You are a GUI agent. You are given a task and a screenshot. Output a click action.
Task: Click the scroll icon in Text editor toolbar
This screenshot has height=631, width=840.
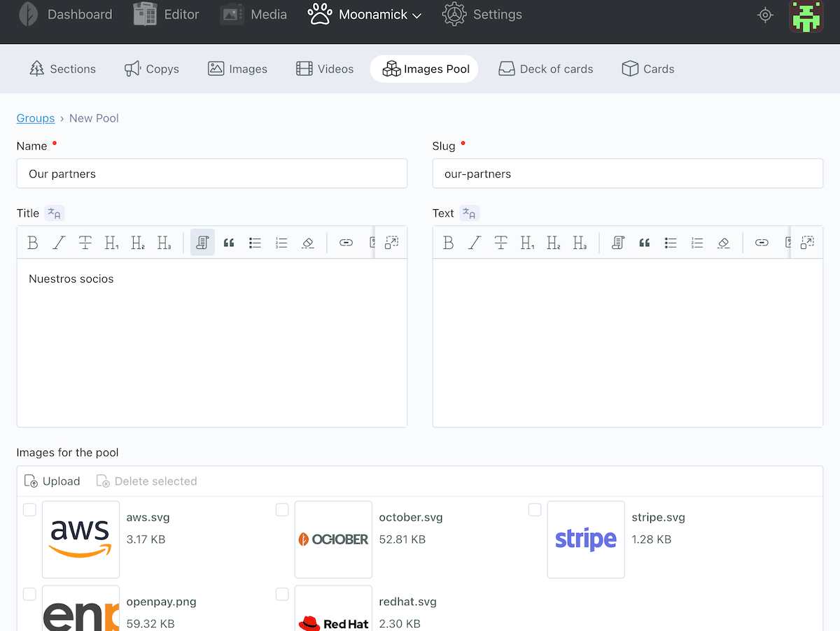pos(618,243)
